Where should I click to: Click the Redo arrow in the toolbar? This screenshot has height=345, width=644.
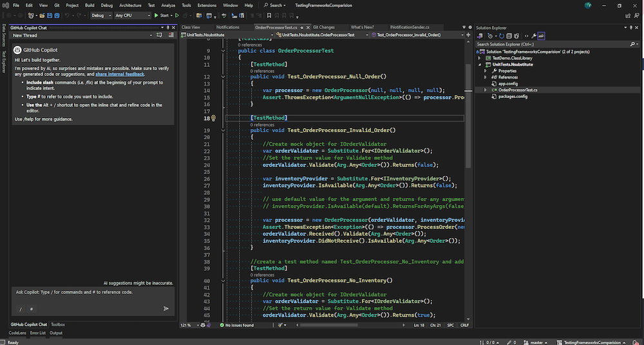tap(79, 15)
